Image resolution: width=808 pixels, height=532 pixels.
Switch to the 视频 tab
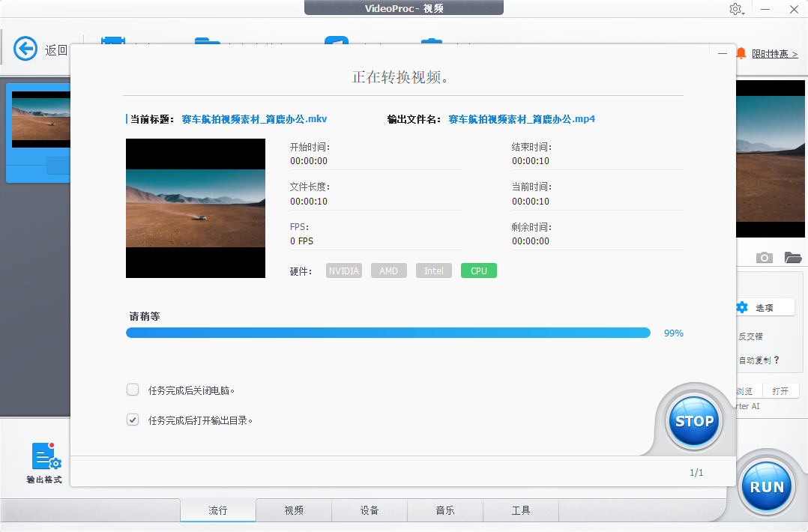click(294, 510)
